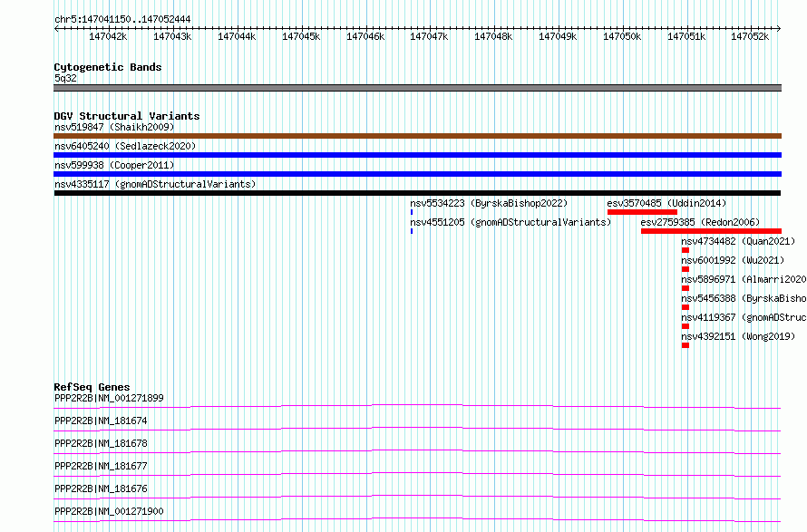Click the 147050k ruler tick label
Viewport: 807px width, 532px height.
622,36
